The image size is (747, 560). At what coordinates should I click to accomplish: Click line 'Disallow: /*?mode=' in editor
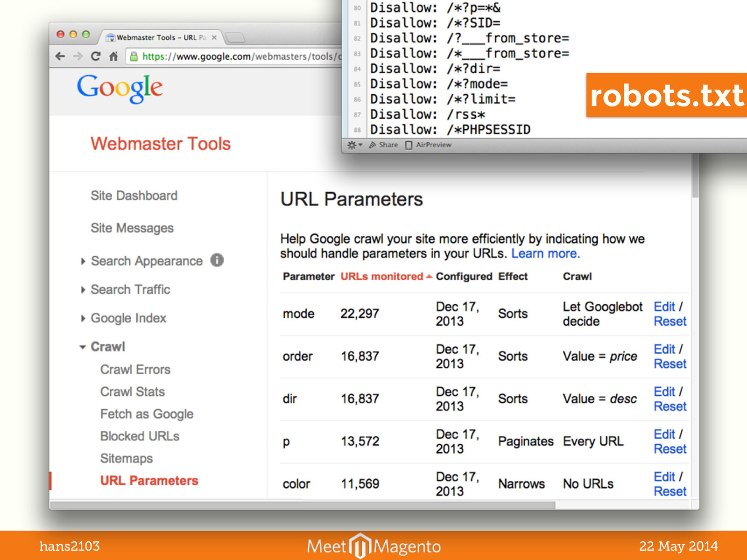(x=439, y=84)
